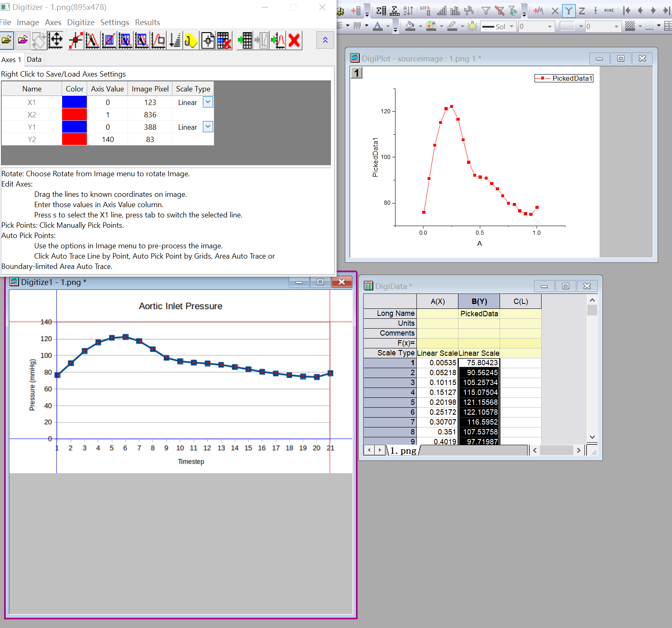Viewport: 672px width, 628px height.
Task: Click the large red X delete icon
Action: point(294,40)
